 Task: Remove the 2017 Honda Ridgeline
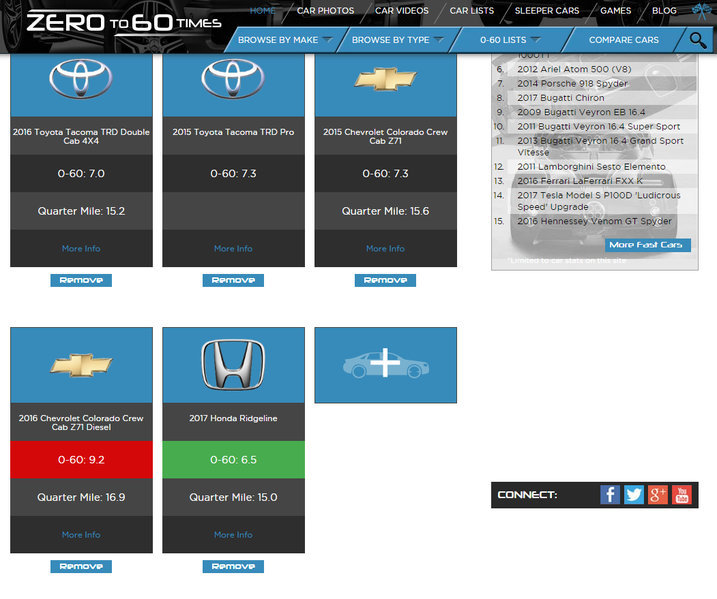(233, 567)
